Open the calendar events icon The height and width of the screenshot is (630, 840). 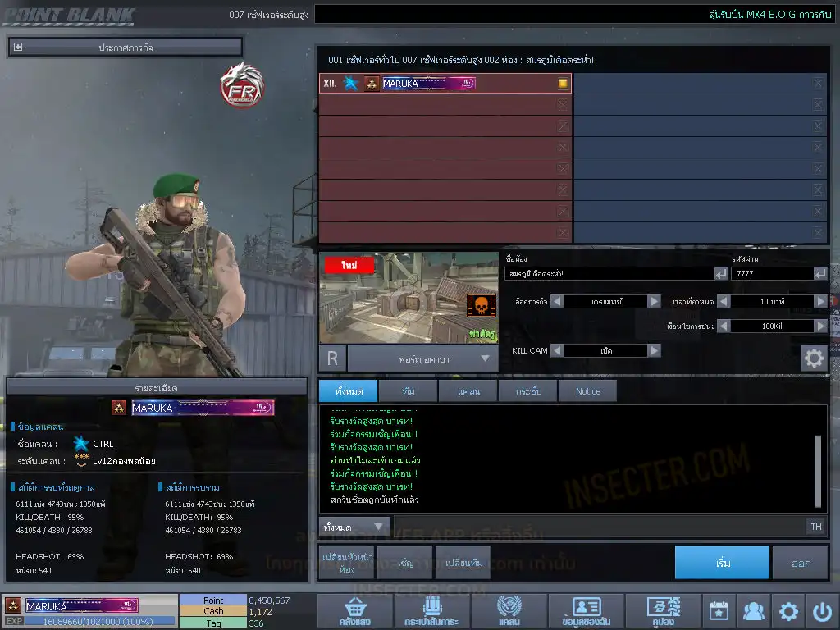719,611
